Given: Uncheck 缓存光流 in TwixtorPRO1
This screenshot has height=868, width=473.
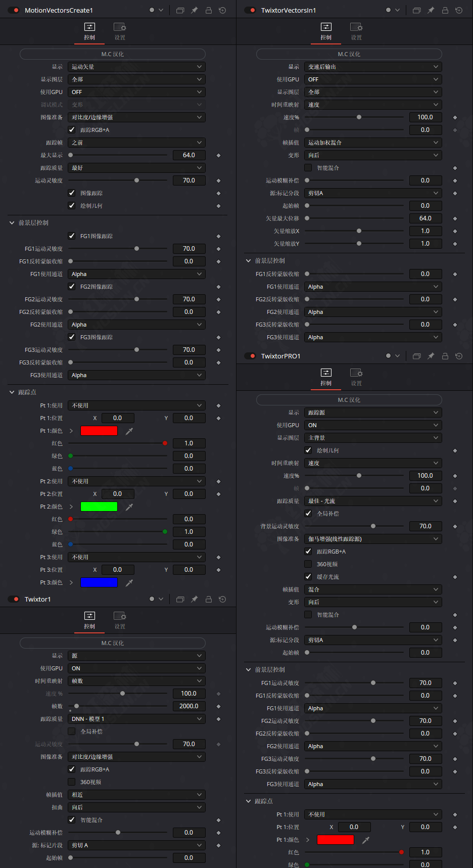Looking at the screenshot, I should pos(308,577).
